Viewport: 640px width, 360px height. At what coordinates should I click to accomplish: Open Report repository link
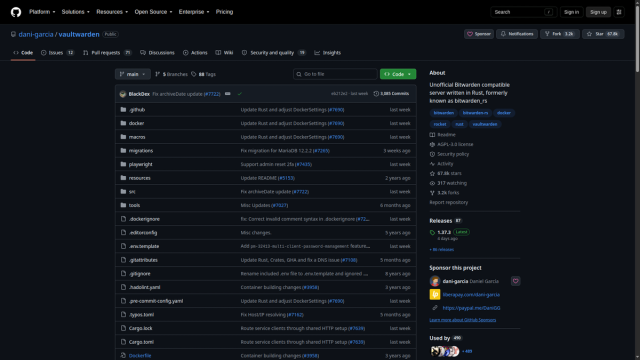click(449, 202)
